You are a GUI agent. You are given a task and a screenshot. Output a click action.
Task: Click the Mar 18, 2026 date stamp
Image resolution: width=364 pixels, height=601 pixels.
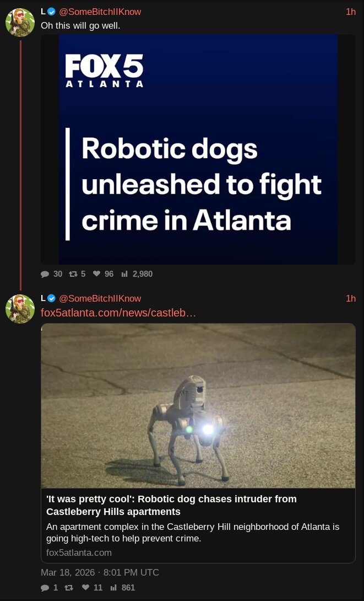tap(100, 573)
